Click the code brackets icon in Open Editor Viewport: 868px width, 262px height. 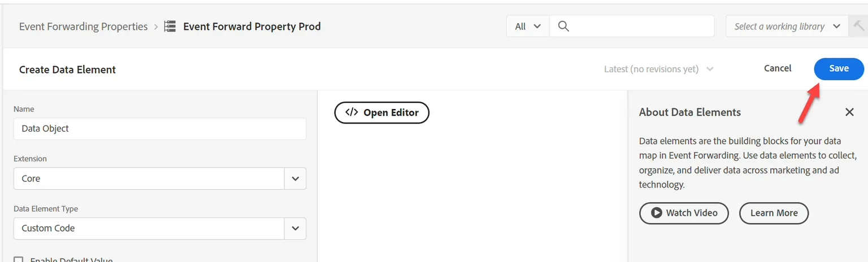(351, 112)
